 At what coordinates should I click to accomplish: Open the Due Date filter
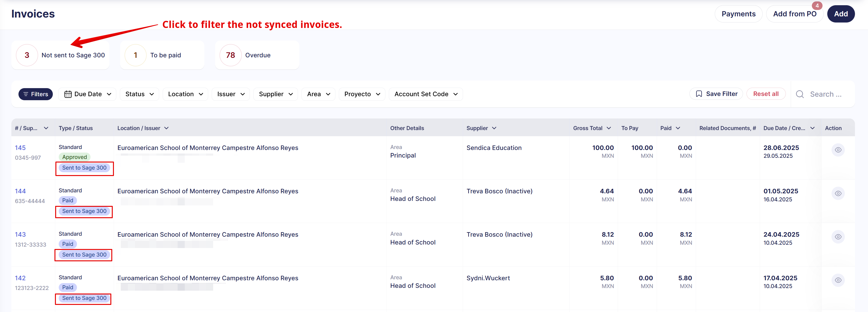click(x=87, y=94)
